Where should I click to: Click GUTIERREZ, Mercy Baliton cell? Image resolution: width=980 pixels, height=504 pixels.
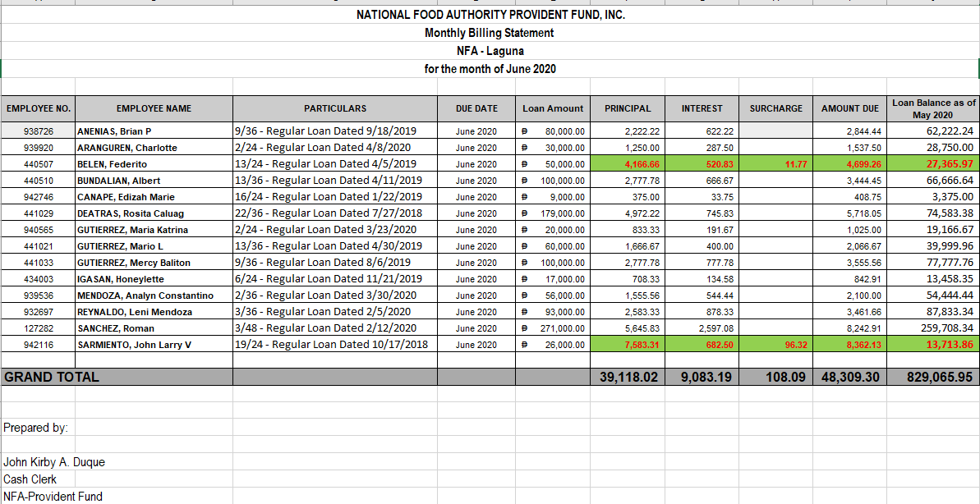[x=154, y=263]
